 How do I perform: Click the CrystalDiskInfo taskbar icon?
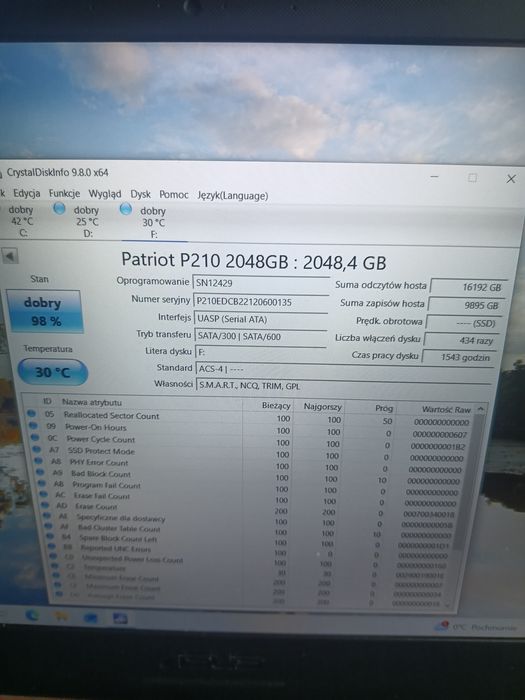pyautogui.click(x=120, y=619)
